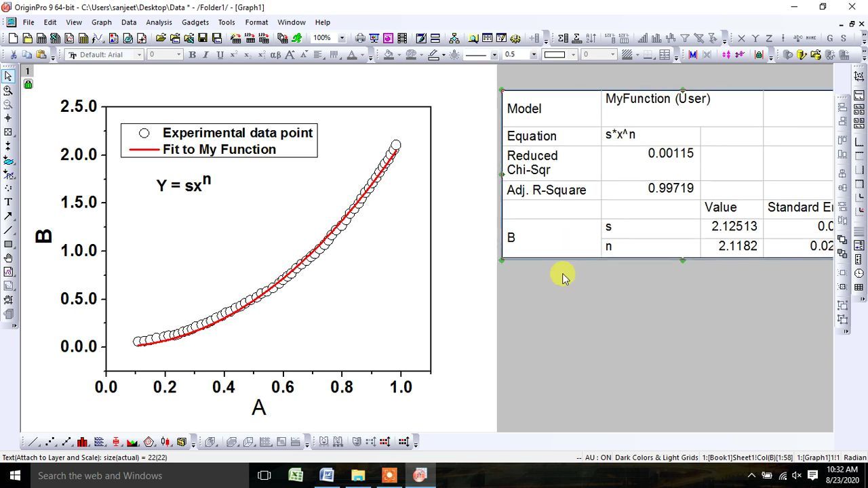Click the 'MyFunction (User)' cell in fit table
868x488 pixels.
(x=658, y=99)
